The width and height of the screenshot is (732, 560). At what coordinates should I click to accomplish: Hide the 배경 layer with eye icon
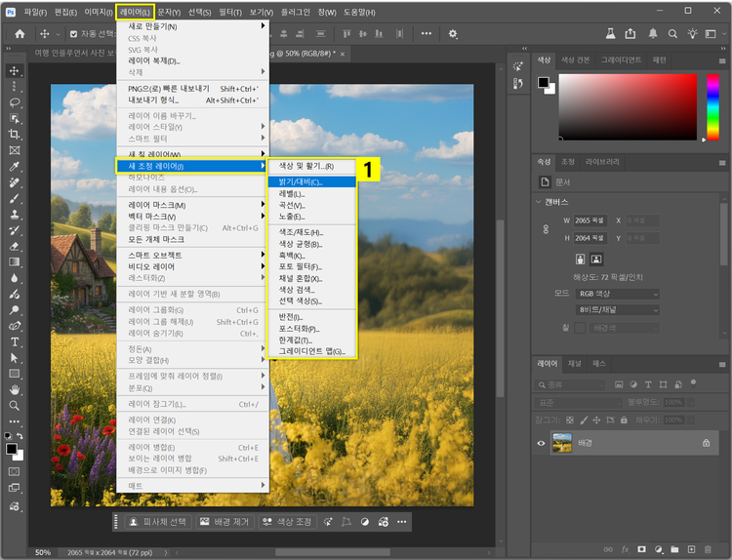pos(542,442)
